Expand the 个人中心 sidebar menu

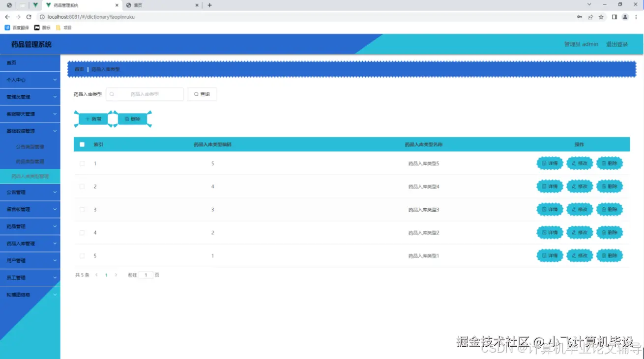[x=30, y=80]
